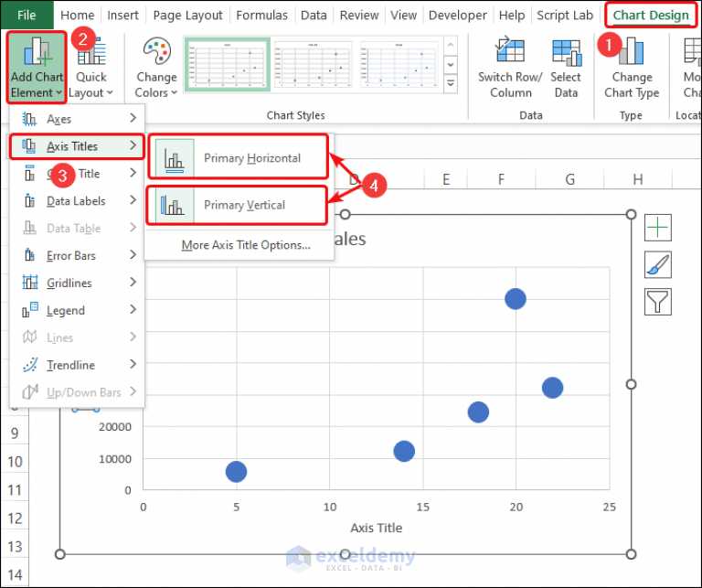This screenshot has width=702, height=588.
Task: Open the Error Bars submenu
Action: click(77, 255)
